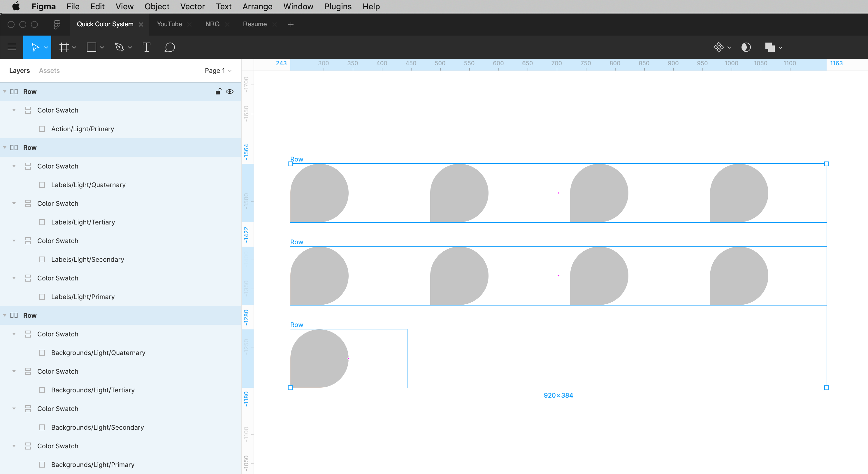Select the Labels/Light/Tertiary layer

pos(83,222)
